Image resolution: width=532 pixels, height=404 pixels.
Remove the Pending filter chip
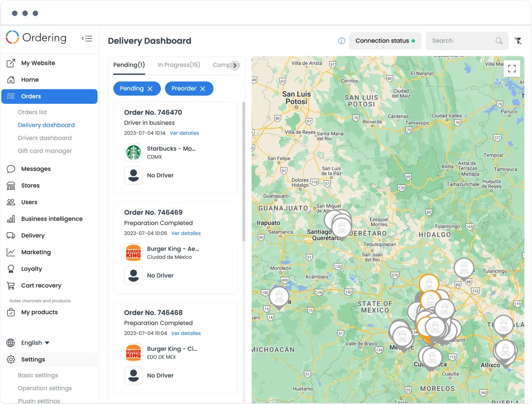click(150, 89)
